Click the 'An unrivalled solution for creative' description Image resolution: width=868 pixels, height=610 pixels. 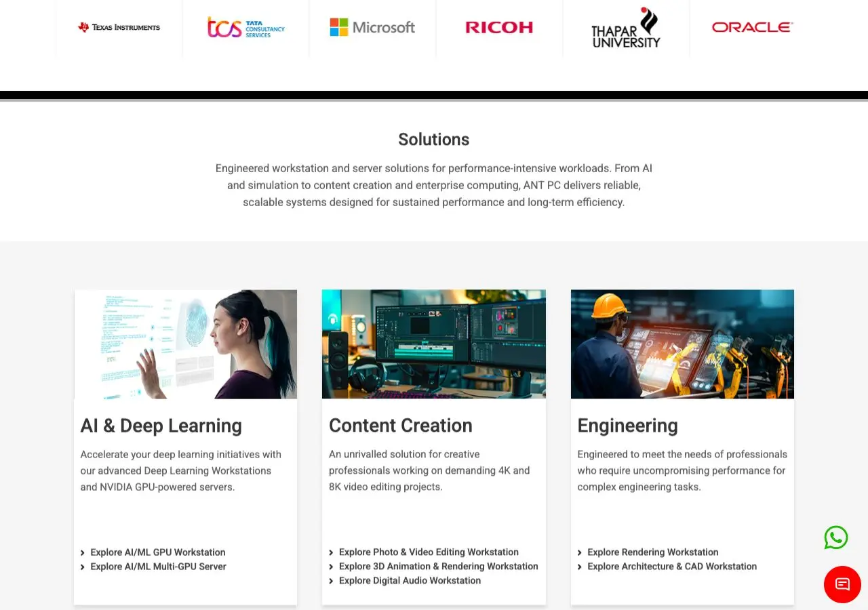click(429, 470)
